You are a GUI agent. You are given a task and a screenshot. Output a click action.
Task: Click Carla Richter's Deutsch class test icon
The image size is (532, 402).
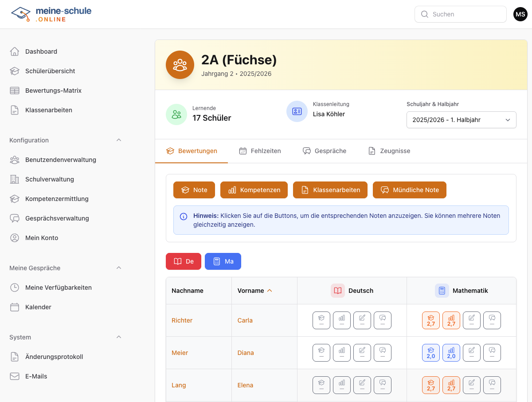point(362,320)
